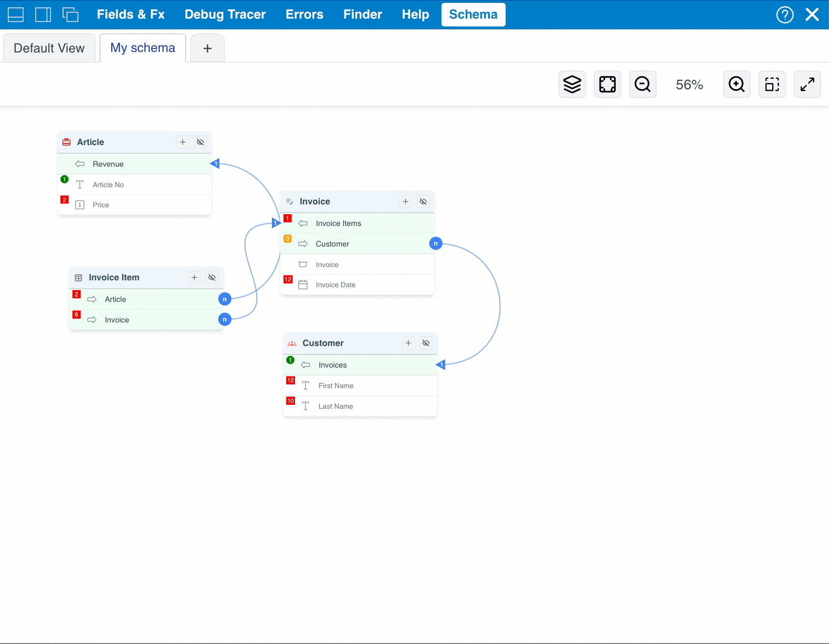Add a field to the Invoice table
Image resolution: width=829 pixels, height=644 pixels.
(x=406, y=201)
